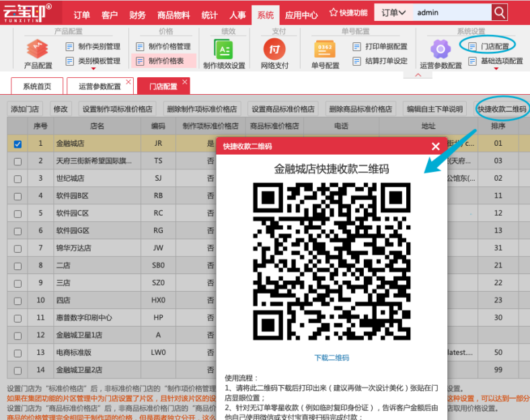
Task: Open 制作绩效设置 green icon
Action: click(223, 49)
